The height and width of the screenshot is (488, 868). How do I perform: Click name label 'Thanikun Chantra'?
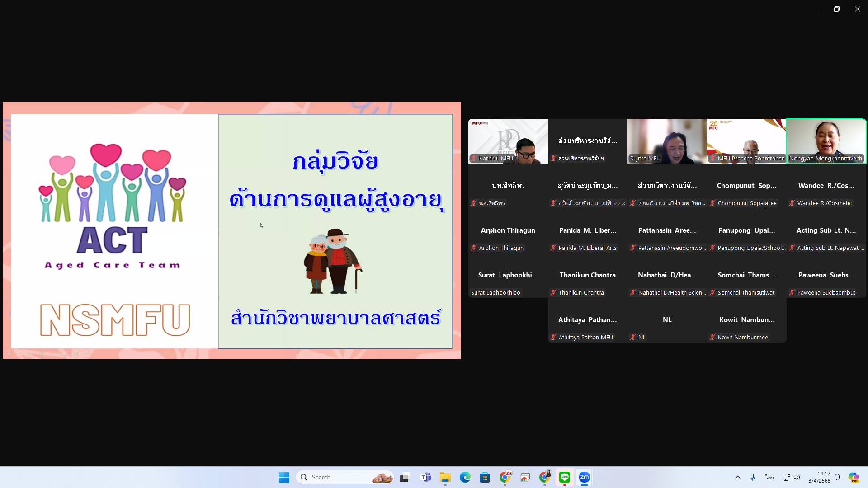pos(581,292)
